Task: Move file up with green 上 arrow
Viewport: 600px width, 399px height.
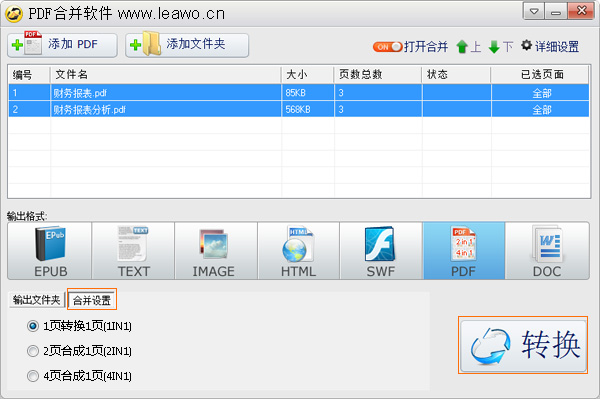Action: pos(469,47)
